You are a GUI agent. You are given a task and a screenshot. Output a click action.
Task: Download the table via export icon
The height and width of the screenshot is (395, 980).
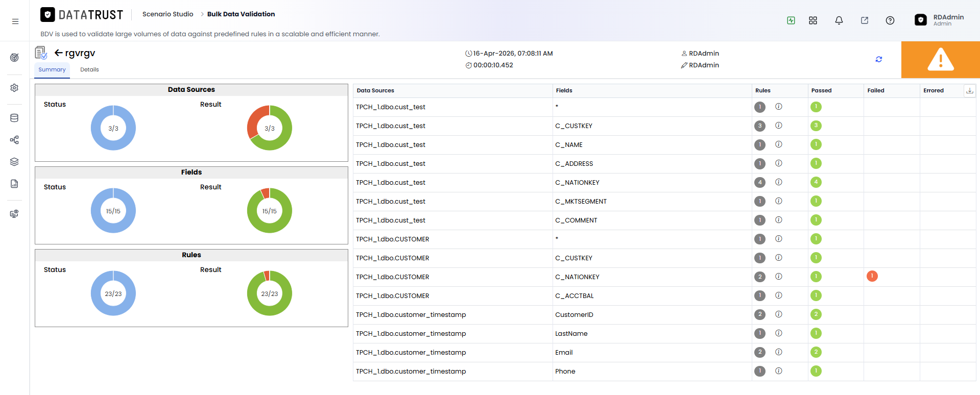(969, 90)
